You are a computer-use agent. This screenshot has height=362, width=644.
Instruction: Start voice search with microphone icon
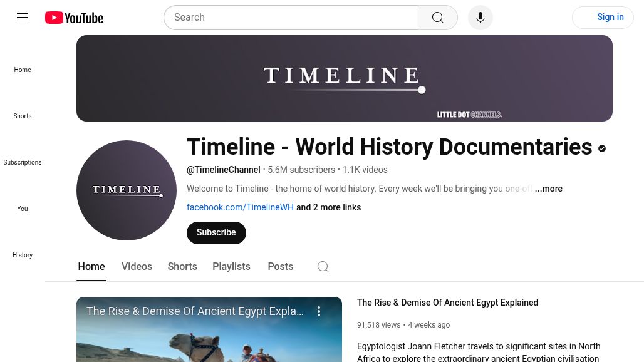[480, 18]
